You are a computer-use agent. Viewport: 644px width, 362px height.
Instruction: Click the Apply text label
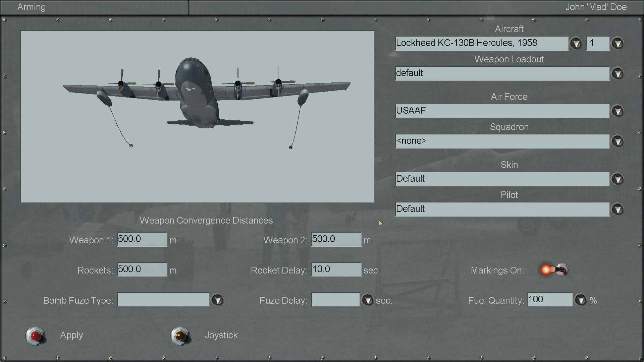pos(71,335)
